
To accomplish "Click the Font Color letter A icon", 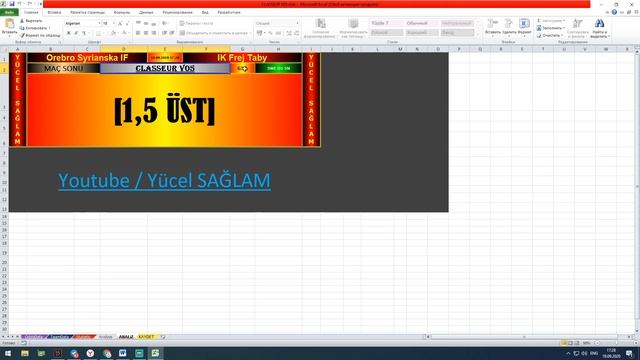I will point(124,33).
